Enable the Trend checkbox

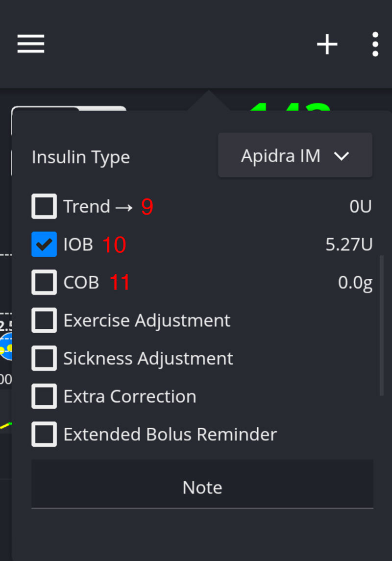(44, 206)
